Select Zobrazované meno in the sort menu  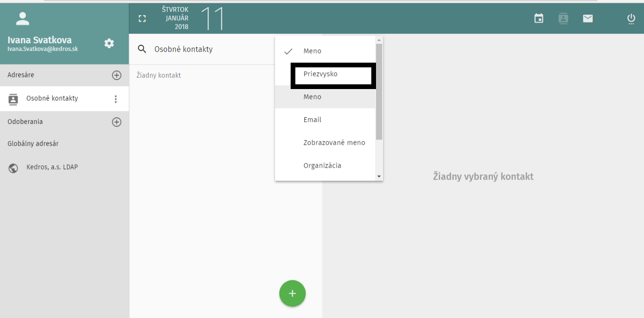point(334,143)
